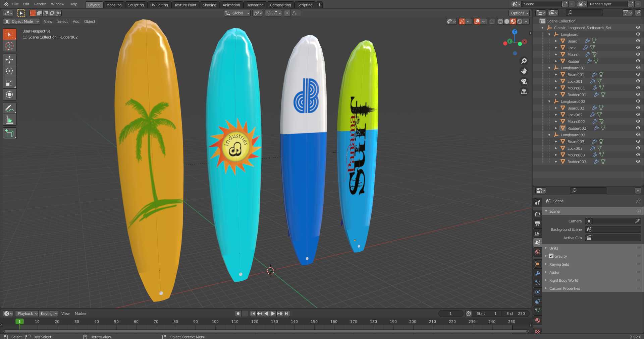Viewport: 644px width, 339px height.
Task: Open the File menu
Action: (15, 4)
